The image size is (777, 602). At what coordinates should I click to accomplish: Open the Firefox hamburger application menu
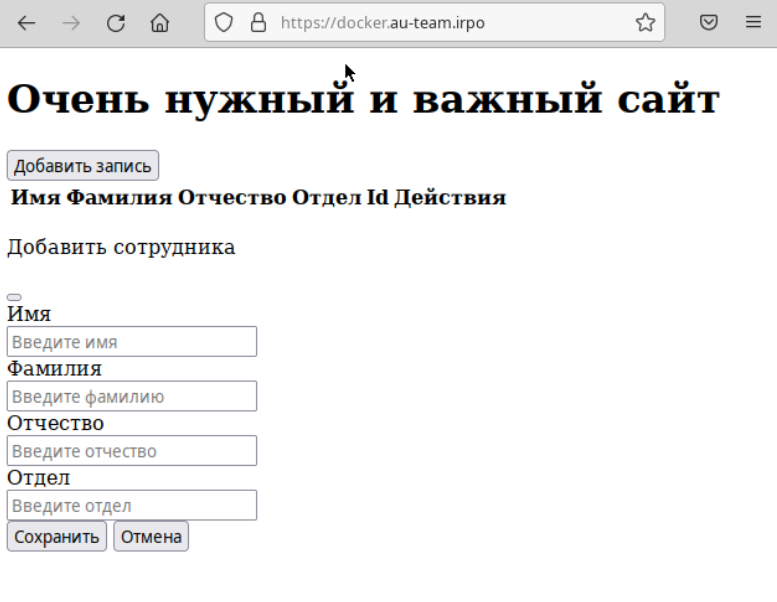(753, 23)
